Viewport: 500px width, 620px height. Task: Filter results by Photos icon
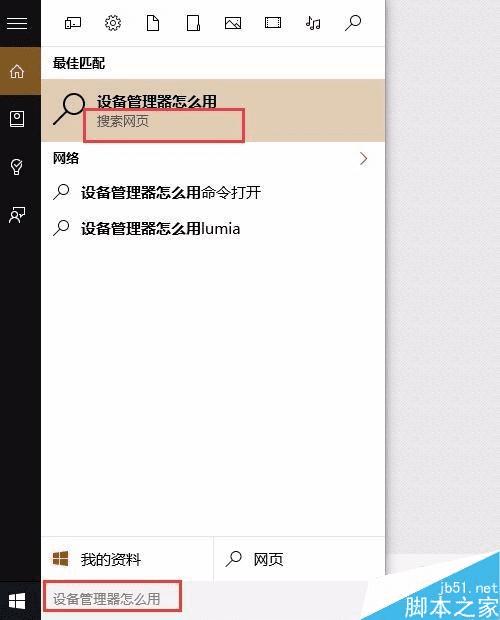coord(233,23)
